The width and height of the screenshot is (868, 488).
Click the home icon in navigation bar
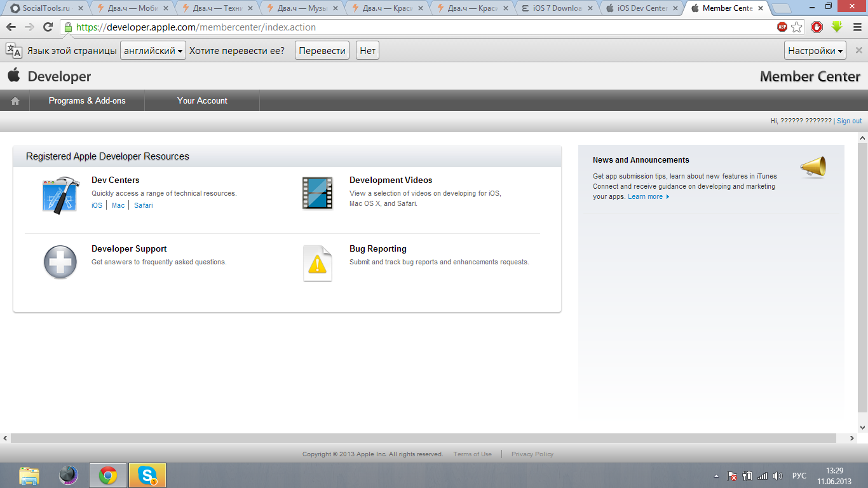coord(15,100)
